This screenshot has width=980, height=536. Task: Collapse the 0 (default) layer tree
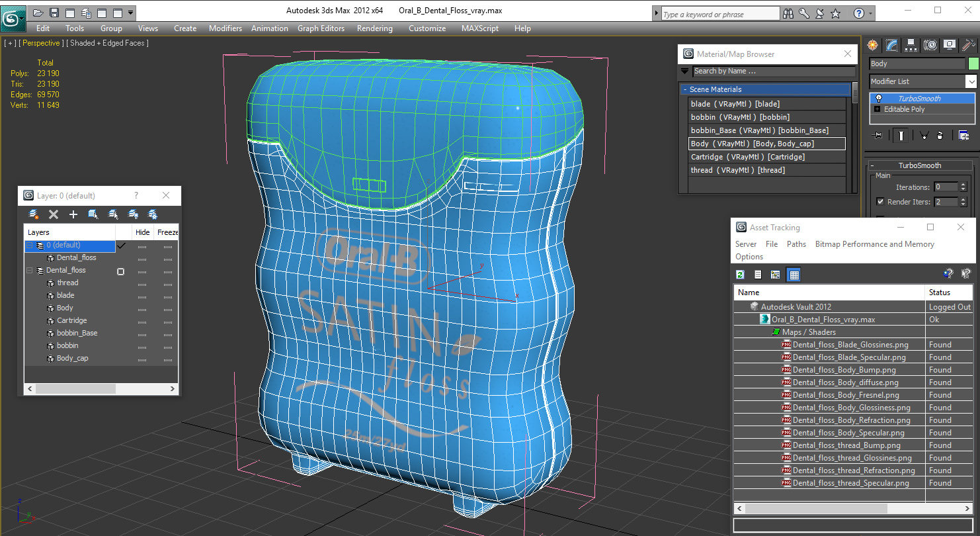click(30, 246)
